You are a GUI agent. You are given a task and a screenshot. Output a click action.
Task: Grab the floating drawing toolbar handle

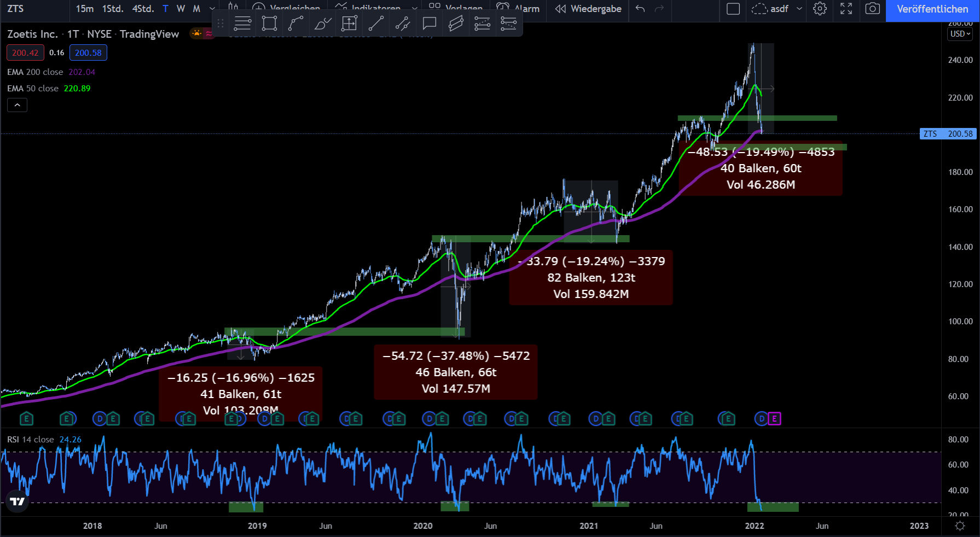pos(221,24)
